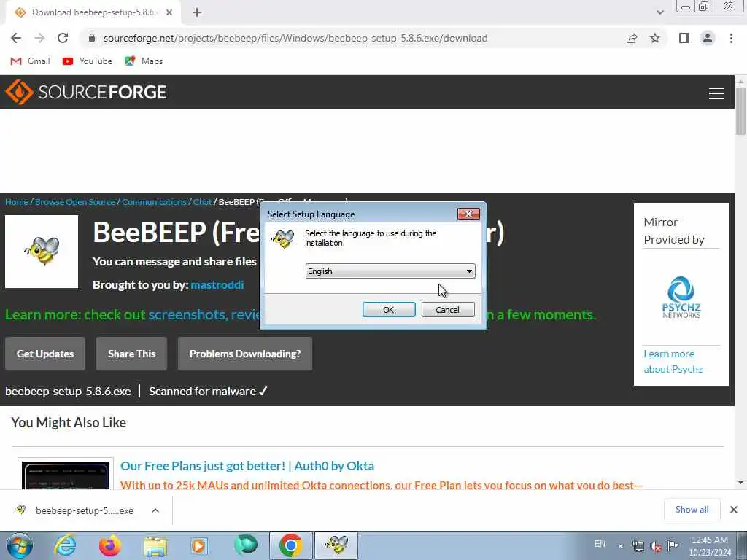Viewport: 747px width, 560px height.
Task: Close the Download beebeep-setup tab
Action: click(x=169, y=13)
